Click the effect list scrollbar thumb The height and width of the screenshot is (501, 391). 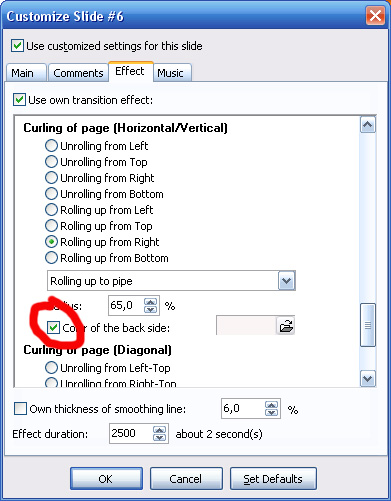[368, 325]
